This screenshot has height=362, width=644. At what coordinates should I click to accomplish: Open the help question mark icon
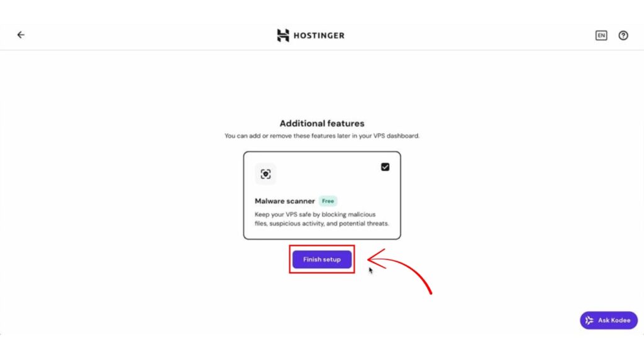click(x=623, y=35)
